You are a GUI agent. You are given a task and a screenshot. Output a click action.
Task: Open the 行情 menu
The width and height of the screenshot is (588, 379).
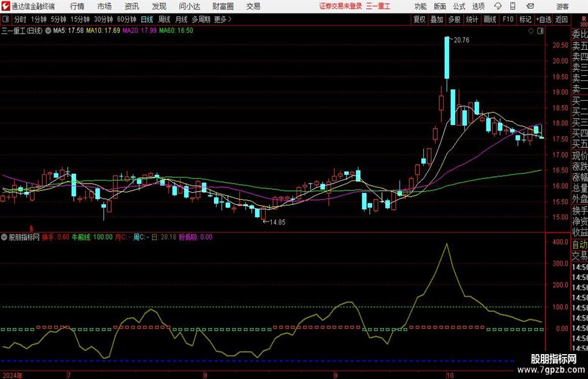point(77,6)
